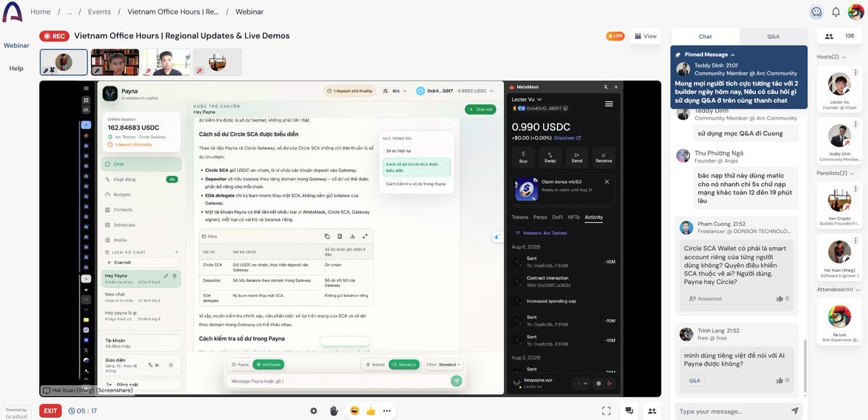868x420 pixels.
Task: Click Discover link in MetaMask
Action: point(567,138)
